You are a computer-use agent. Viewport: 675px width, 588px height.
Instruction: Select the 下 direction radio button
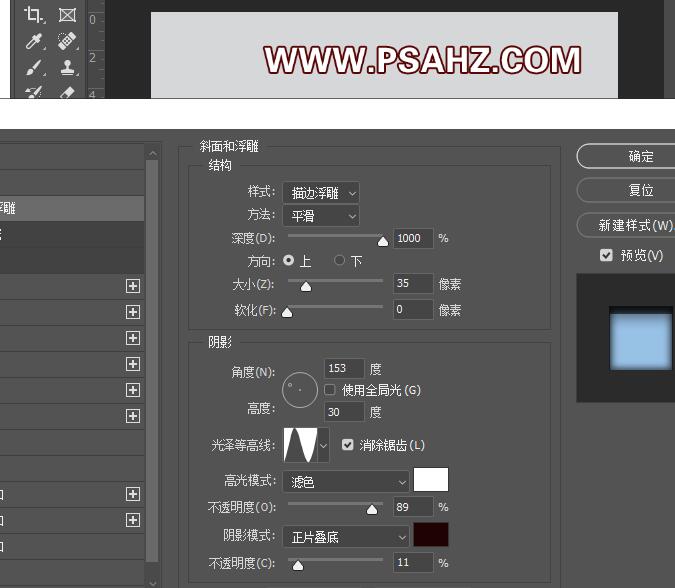pyautogui.click(x=339, y=260)
